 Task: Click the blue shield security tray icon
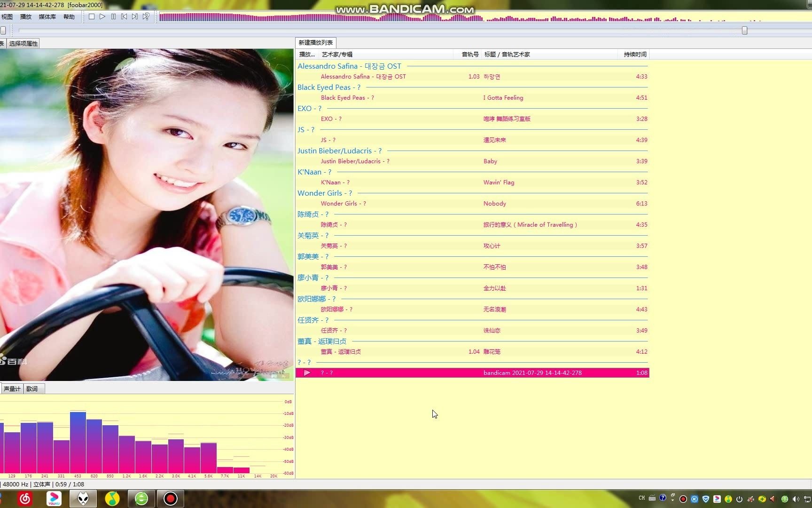coord(706,499)
